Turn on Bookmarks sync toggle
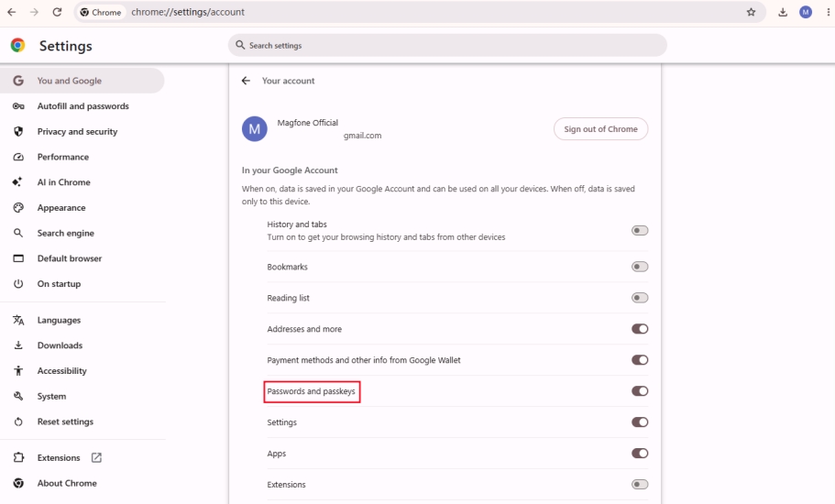The width and height of the screenshot is (835, 504). [640, 267]
